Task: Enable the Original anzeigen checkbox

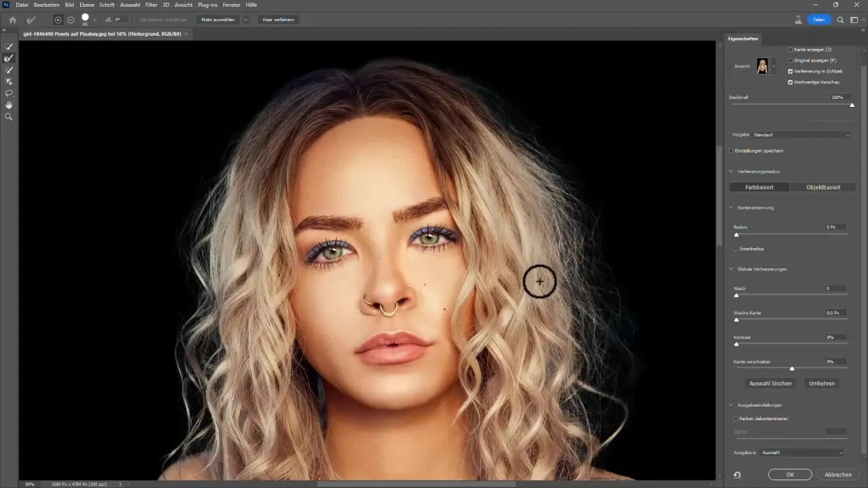Action: coord(789,60)
